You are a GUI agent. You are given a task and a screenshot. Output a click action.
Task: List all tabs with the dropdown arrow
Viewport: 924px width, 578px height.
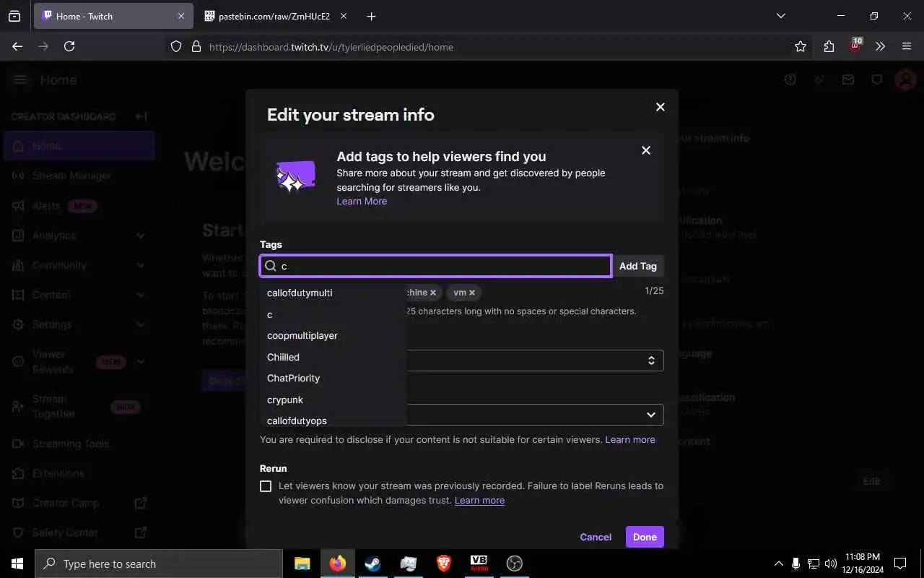781,16
